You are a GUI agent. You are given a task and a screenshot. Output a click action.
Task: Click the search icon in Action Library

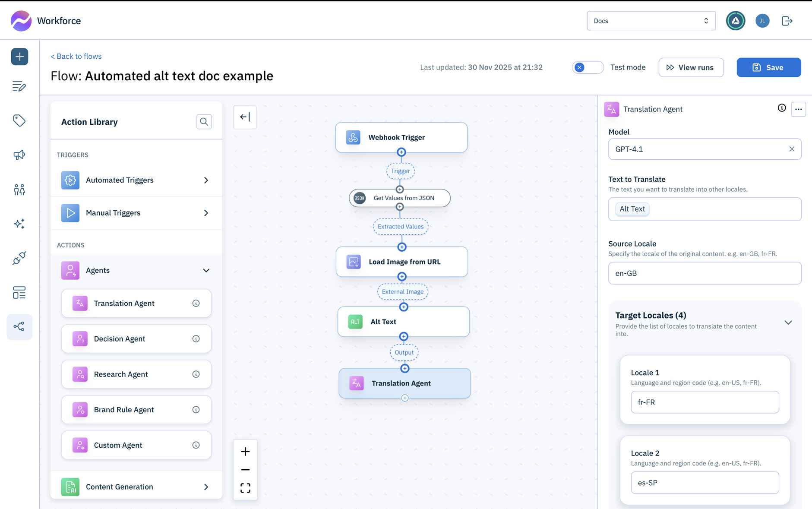click(x=204, y=122)
